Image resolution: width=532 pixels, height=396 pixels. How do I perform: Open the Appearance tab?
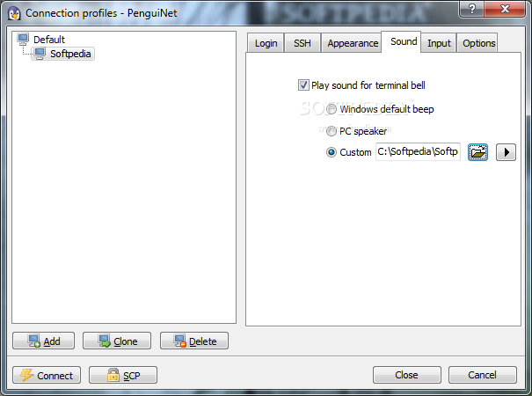(353, 43)
